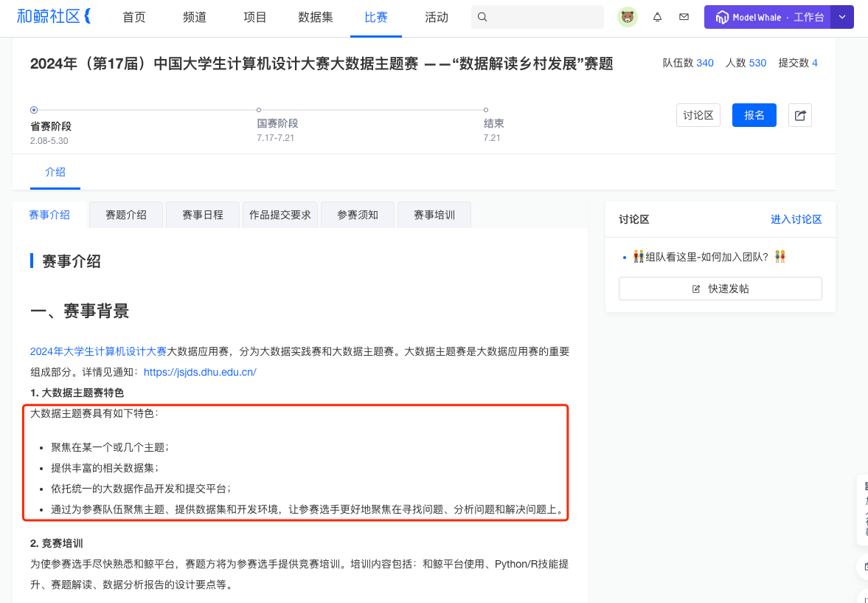Open the notification bell
The image size is (868, 603).
pos(657,17)
